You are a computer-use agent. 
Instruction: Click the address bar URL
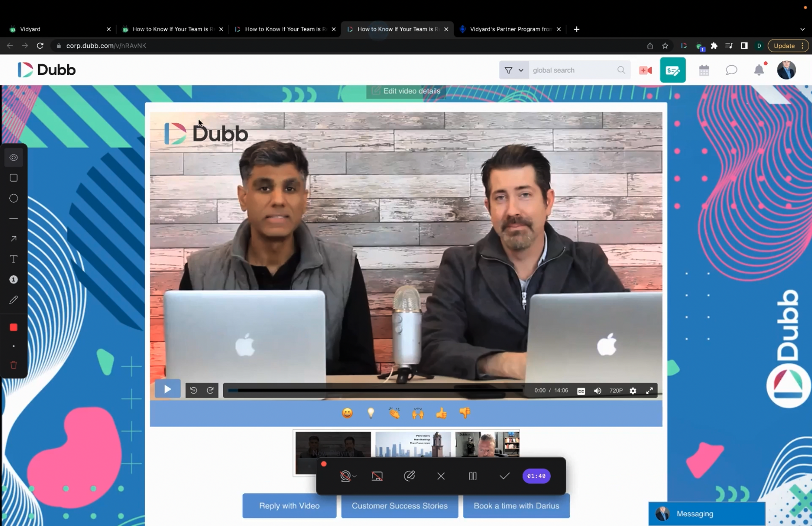tap(106, 46)
